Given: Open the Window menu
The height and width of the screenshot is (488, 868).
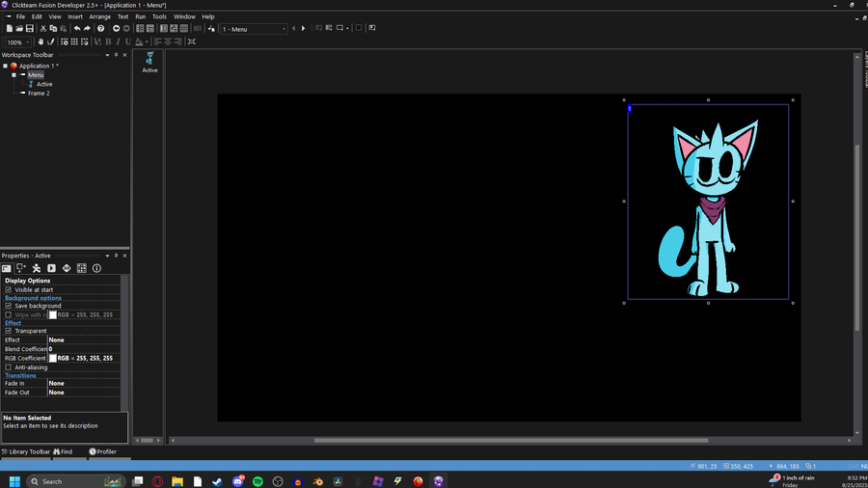Looking at the screenshot, I should 184,16.
